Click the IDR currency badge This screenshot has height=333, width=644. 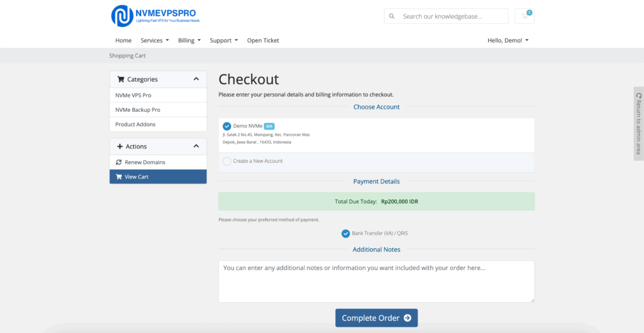pos(269,126)
